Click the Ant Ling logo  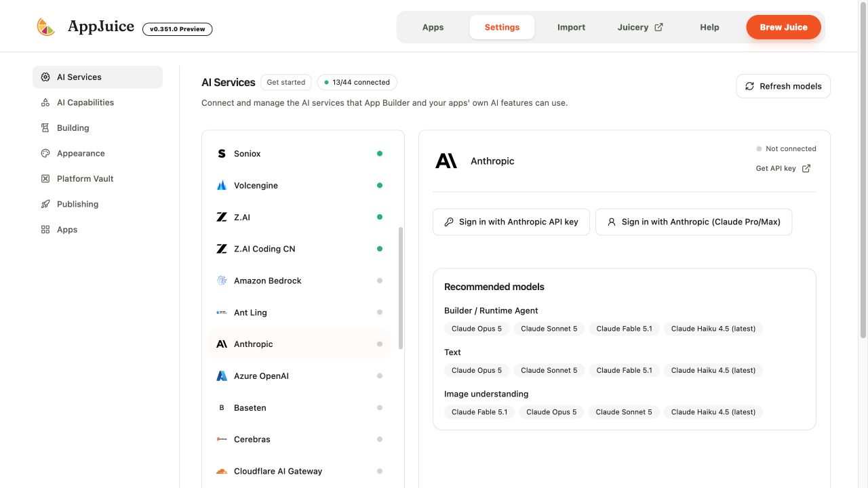click(222, 312)
